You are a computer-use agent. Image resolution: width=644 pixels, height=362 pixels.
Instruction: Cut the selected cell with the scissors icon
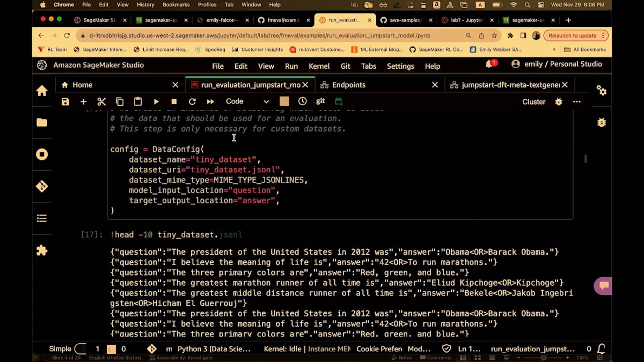pyautogui.click(x=101, y=101)
